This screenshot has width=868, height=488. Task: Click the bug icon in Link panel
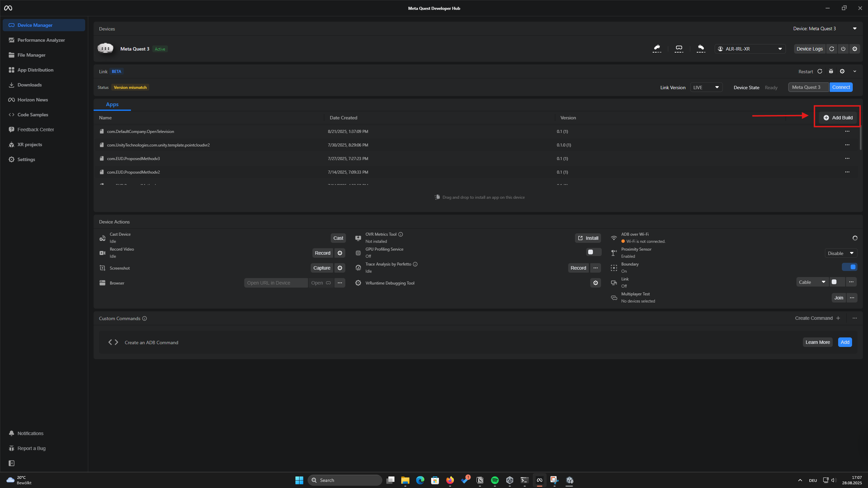[x=831, y=71]
